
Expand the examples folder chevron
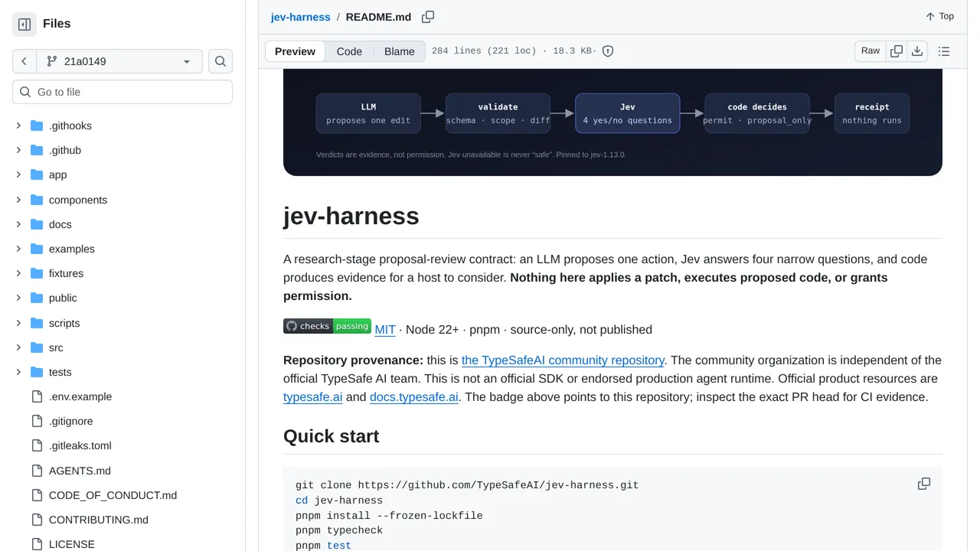coord(18,249)
